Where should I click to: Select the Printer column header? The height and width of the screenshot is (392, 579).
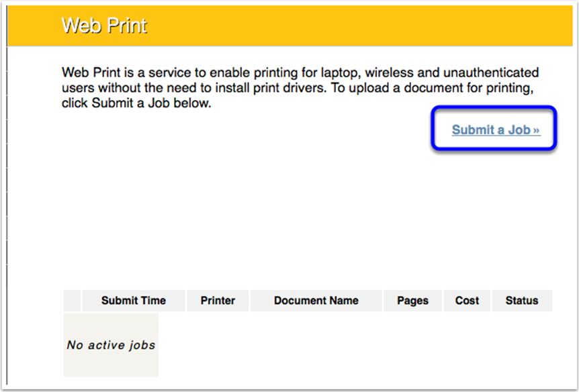(x=218, y=301)
